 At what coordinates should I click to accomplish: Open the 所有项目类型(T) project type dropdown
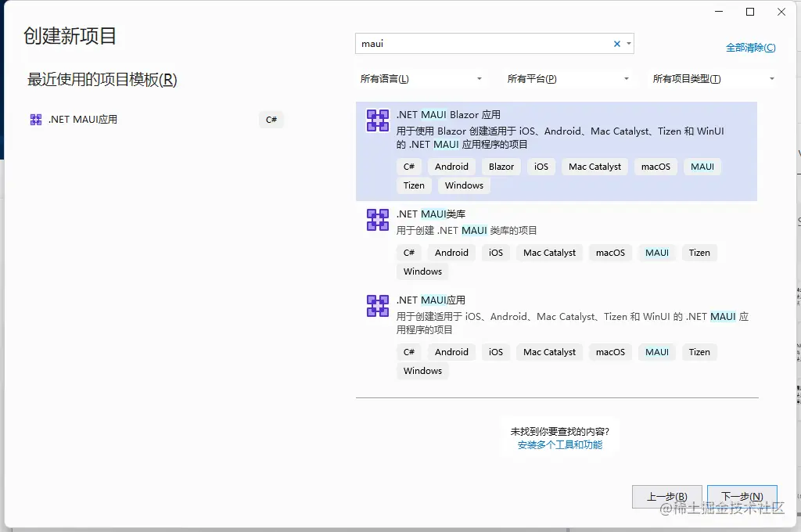(713, 79)
